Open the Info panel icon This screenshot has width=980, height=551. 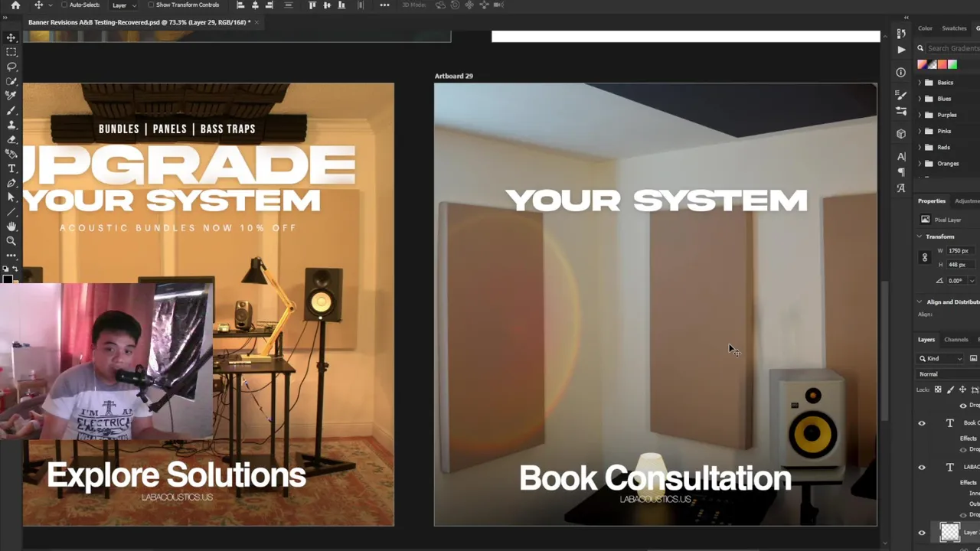pyautogui.click(x=901, y=72)
